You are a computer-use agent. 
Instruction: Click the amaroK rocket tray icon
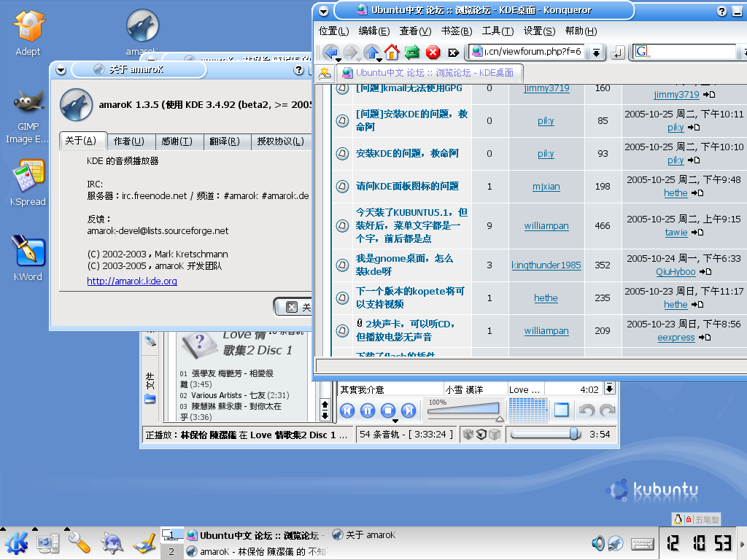(615, 542)
